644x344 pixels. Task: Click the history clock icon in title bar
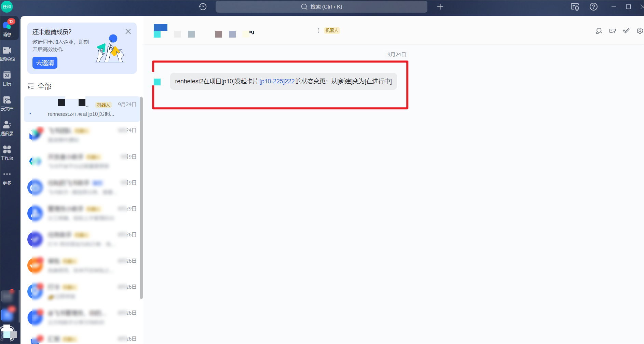click(203, 7)
